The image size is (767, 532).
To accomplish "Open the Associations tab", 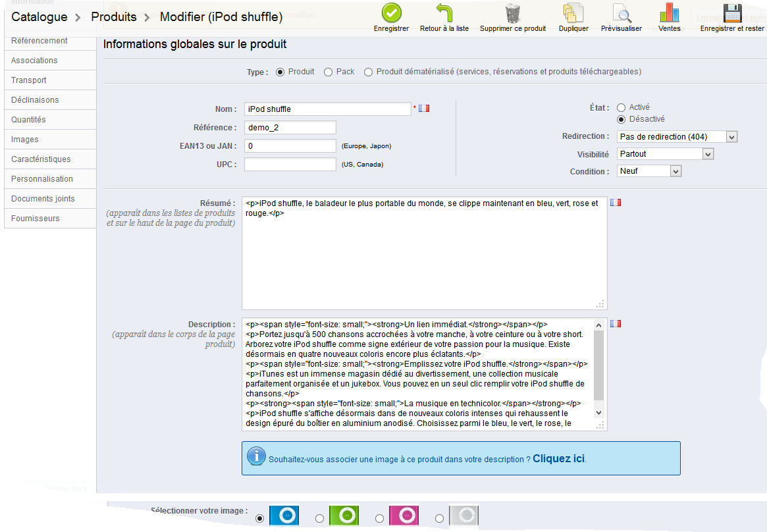I will (x=50, y=61).
